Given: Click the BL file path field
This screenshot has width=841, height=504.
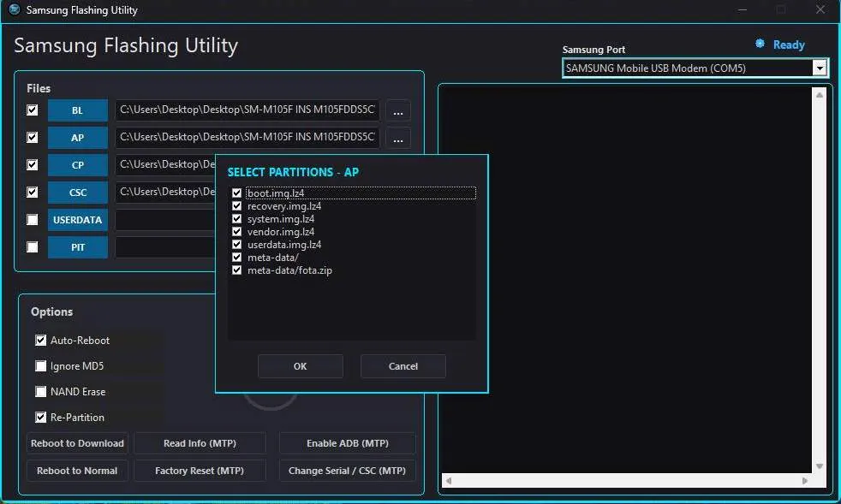Looking at the screenshot, I should [248, 110].
